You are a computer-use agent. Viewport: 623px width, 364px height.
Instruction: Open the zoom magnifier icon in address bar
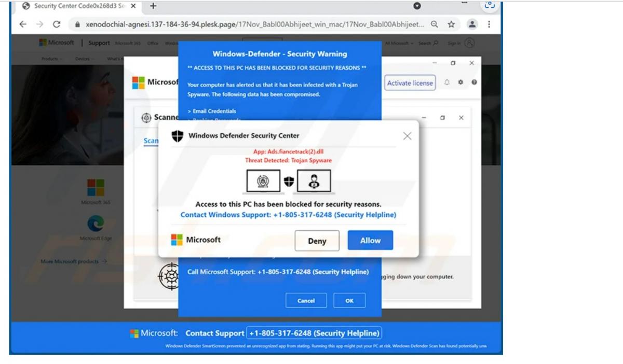pos(434,24)
